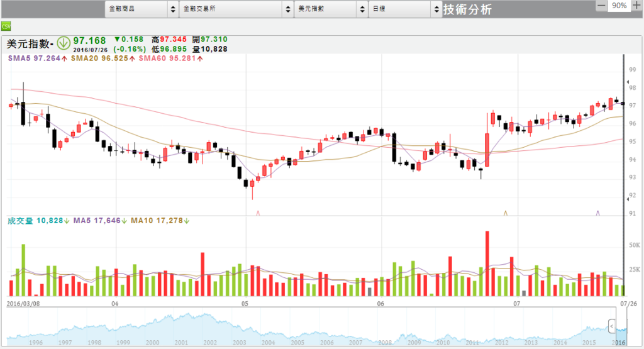Click the green down-arrow circle beside 美元指數
Screen dimensions: 644x349
pyautogui.click(x=64, y=43)
